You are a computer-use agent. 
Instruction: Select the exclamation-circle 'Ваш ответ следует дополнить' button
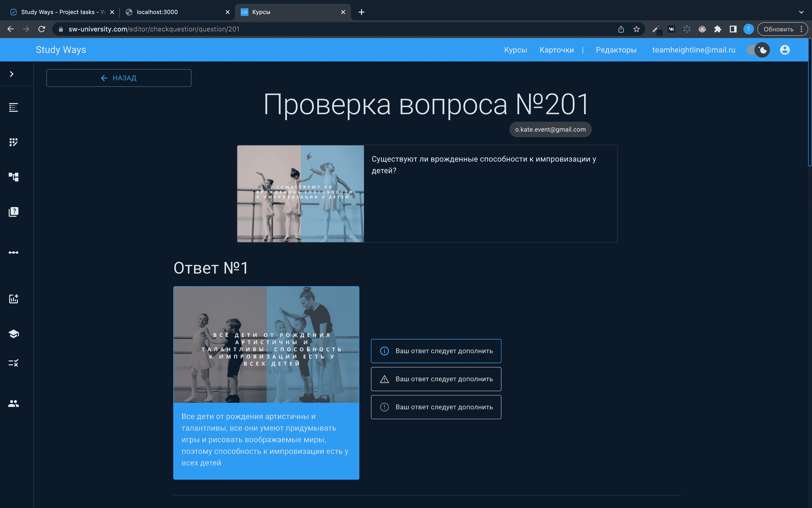click(436, 407)
